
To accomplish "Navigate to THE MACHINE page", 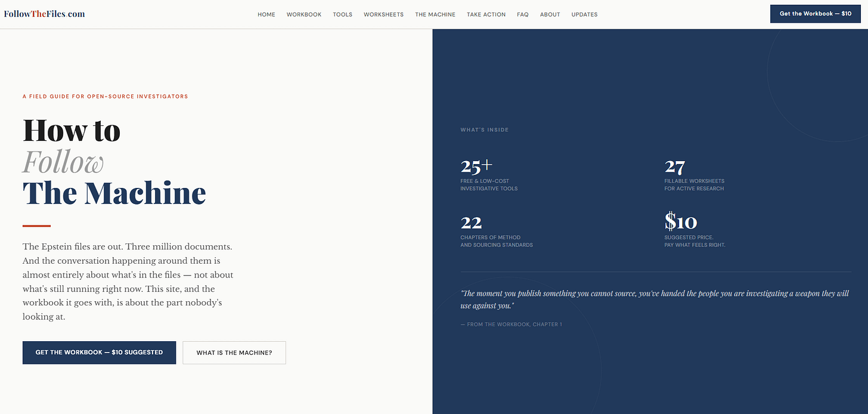I will tap(435, 14).
